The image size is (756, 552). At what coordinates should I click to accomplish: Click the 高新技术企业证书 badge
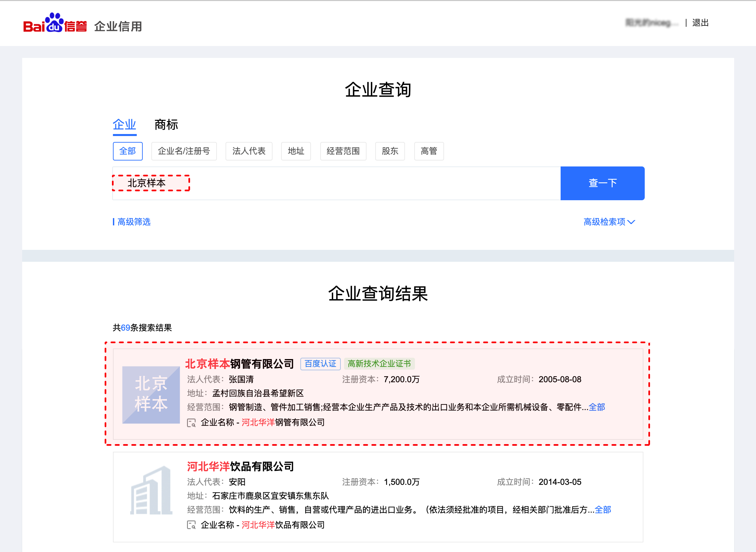click(x=380, y=364)
